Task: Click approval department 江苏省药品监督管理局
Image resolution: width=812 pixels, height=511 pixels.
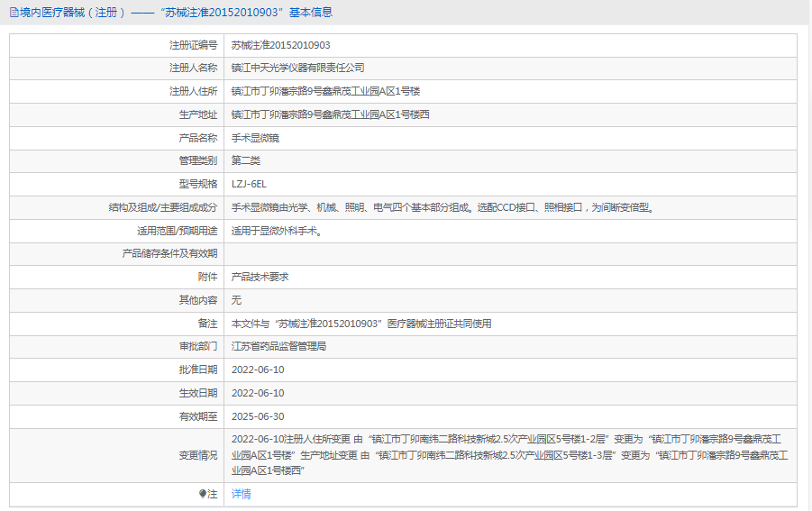Action: (278, 346)
